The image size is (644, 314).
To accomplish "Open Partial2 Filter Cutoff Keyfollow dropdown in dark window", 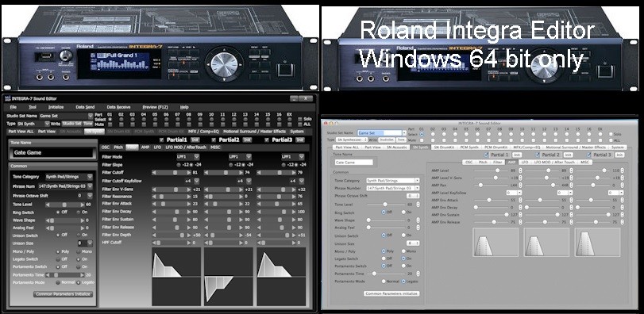I will coord(249,181).
